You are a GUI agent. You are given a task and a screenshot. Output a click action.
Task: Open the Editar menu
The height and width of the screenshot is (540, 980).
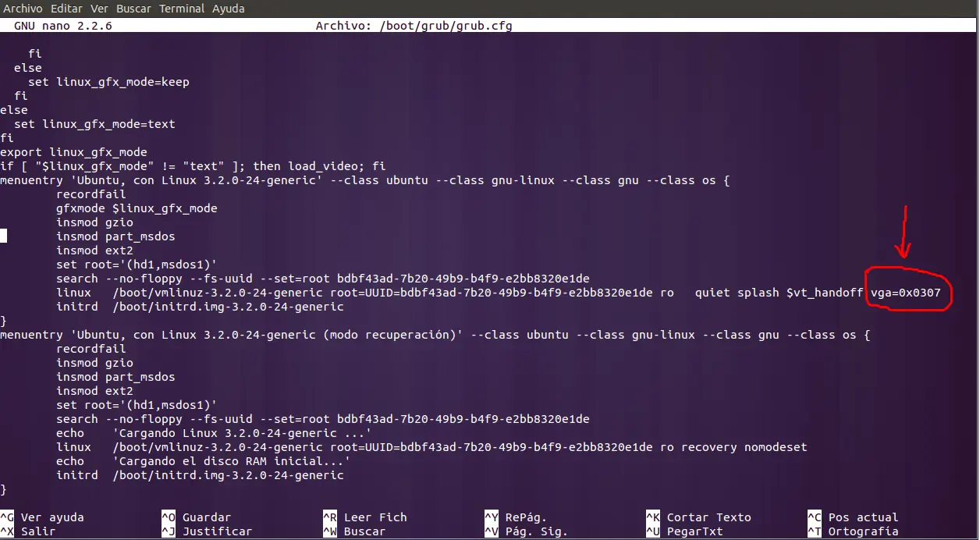67,9
